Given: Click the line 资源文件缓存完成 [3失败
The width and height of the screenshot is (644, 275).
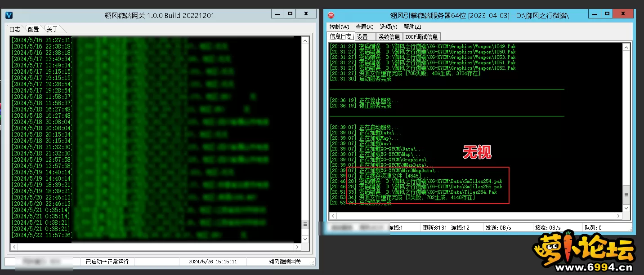Looking at the screenshot, I should 402,197.
